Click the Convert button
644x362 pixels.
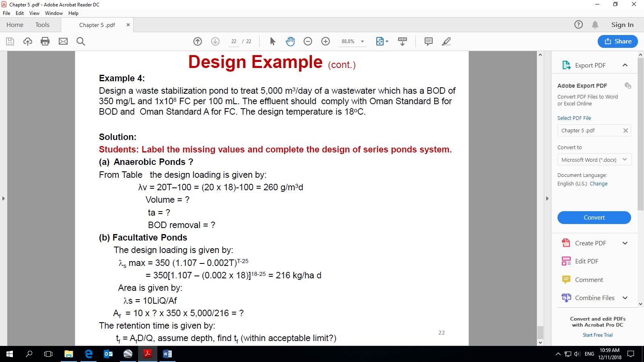[x=594, y=217]
